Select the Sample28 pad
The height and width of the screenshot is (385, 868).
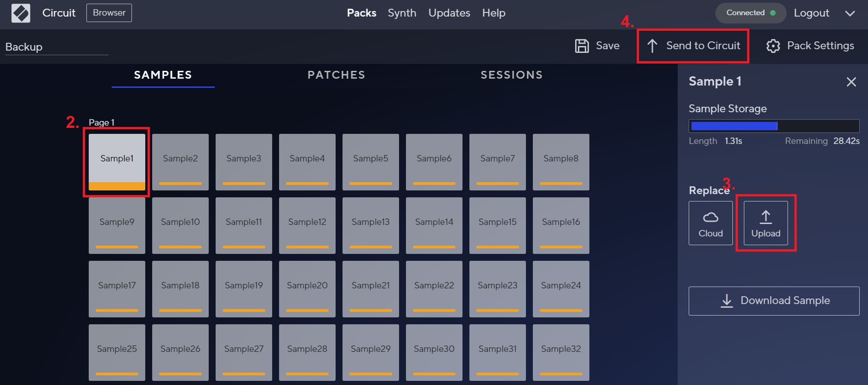coord(307,352)
